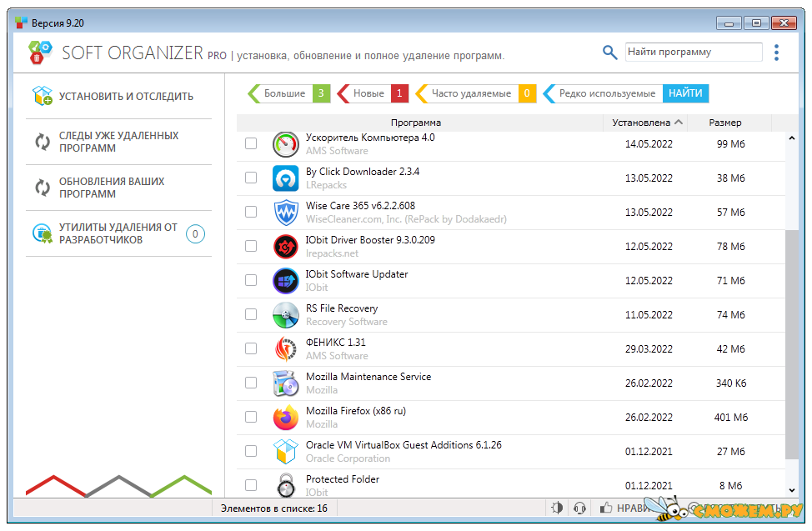Click the Wise Care 365 shield icon

pos(285,213)
